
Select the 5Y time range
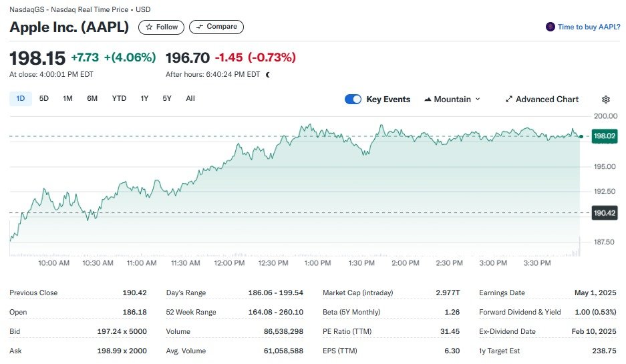[167, 99]
